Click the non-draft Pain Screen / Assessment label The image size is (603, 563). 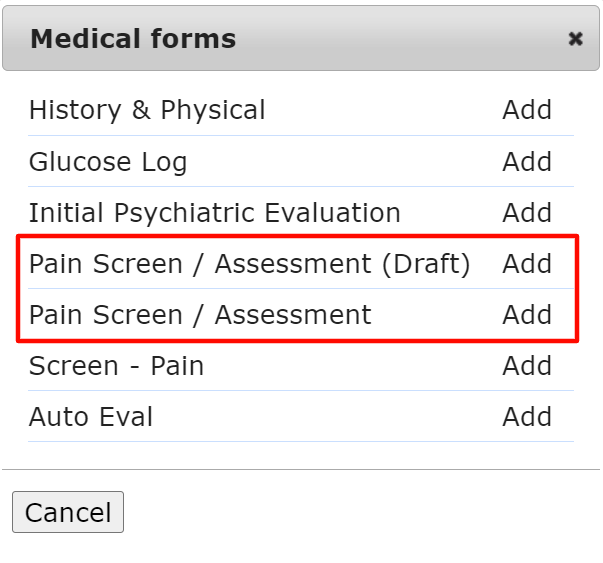[x=200, y=315]
